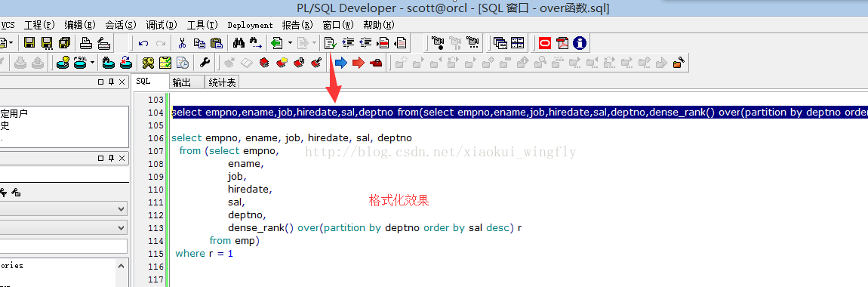Click the PDF manual icon
This screenshot has width=868, height=287.
(x=562, y=42)
